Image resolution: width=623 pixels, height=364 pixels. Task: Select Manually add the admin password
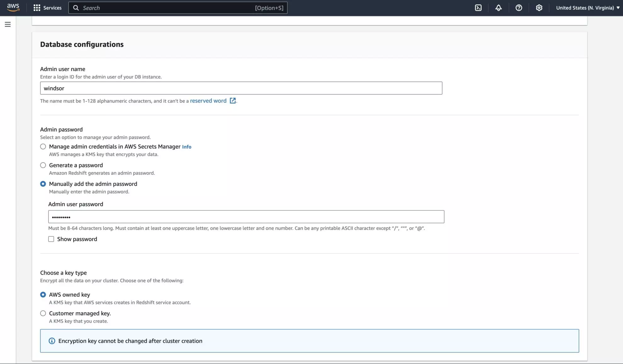[x=43, y=184]
